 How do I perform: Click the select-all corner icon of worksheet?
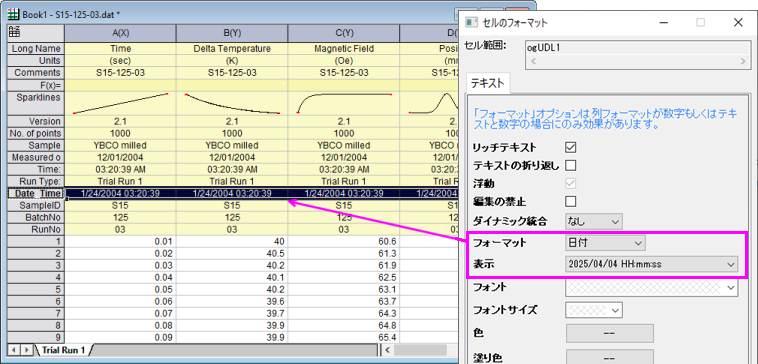[14, 33]
